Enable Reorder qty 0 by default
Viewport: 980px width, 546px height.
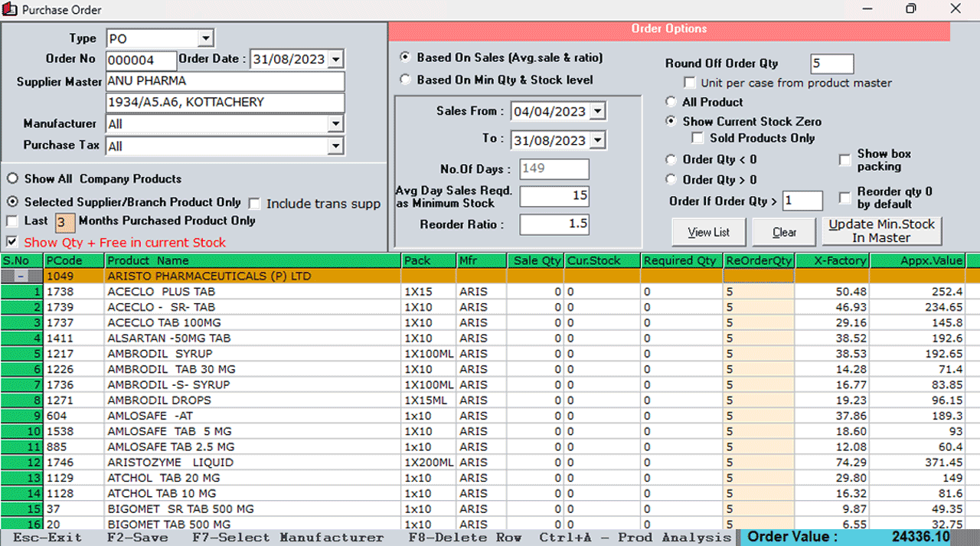coord(845,198)
